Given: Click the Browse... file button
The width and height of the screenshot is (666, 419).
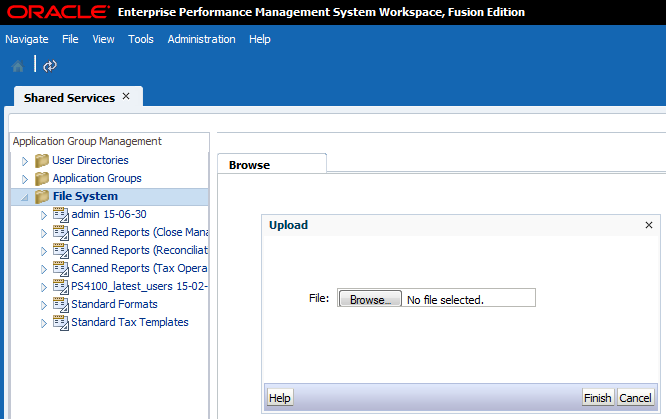Looking at the screenshot, I should tap(369, 299).
